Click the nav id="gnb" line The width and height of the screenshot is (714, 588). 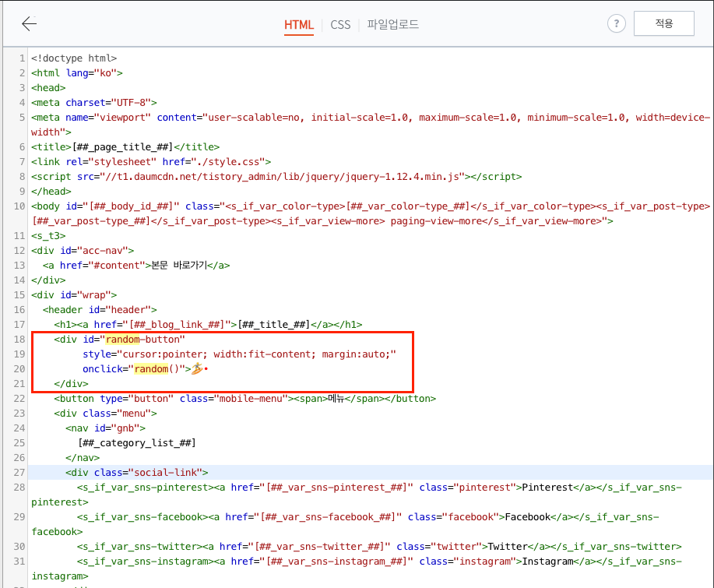105,428
